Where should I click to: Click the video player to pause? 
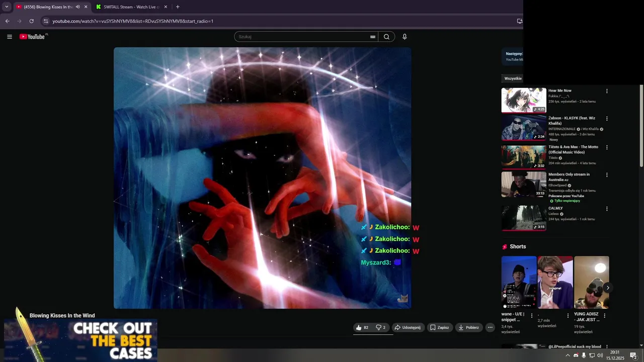262,178
